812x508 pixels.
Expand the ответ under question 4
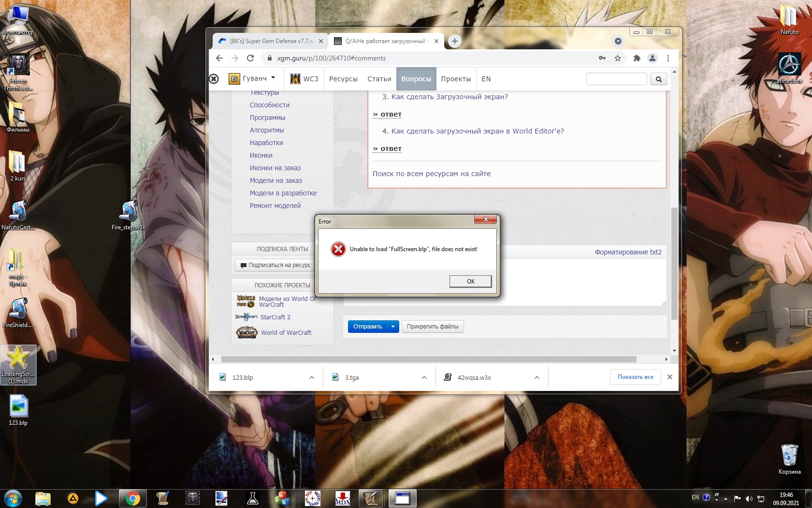[x=387, y=149]
